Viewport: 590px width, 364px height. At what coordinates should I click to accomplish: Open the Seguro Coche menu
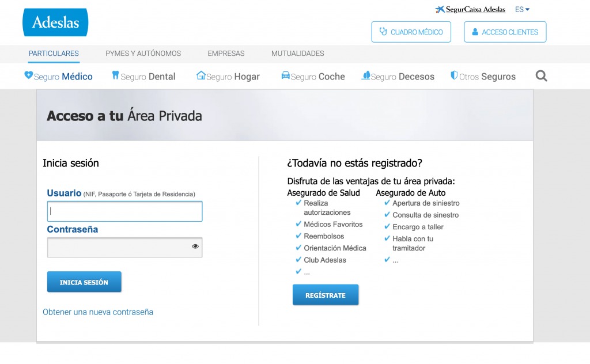[313, 77]
